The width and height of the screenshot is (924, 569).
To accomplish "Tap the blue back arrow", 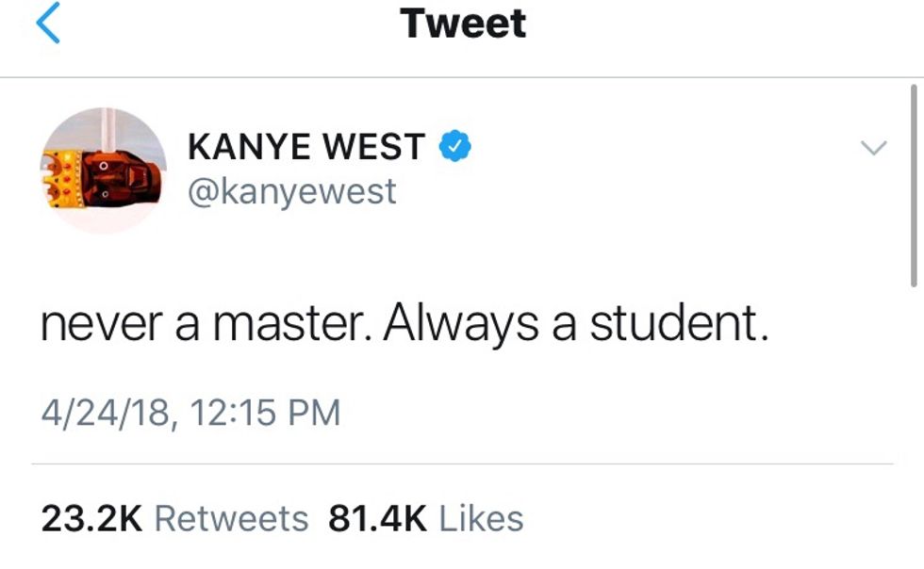I will 47,24.
